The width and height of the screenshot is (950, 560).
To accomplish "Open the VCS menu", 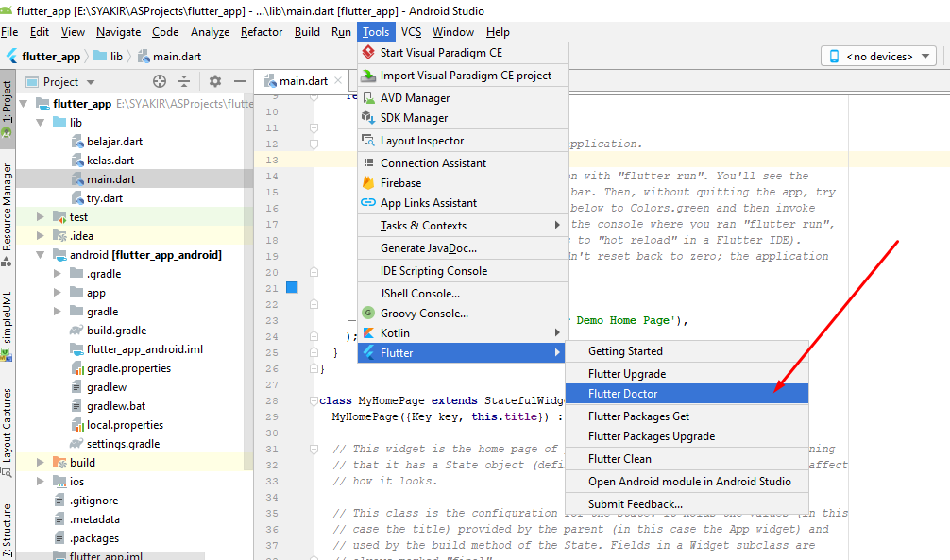I will tap(411, 32).
